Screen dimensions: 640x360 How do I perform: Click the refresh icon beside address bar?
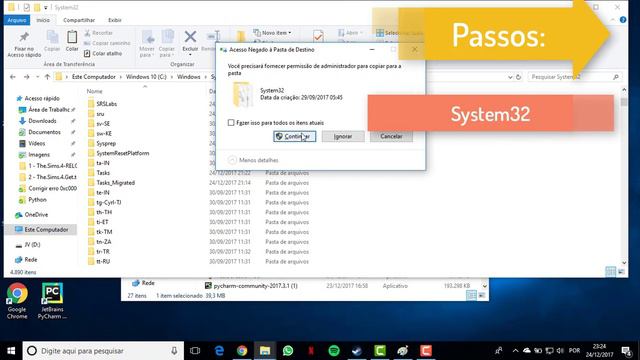pyautogui.click(x=519, y=77)
